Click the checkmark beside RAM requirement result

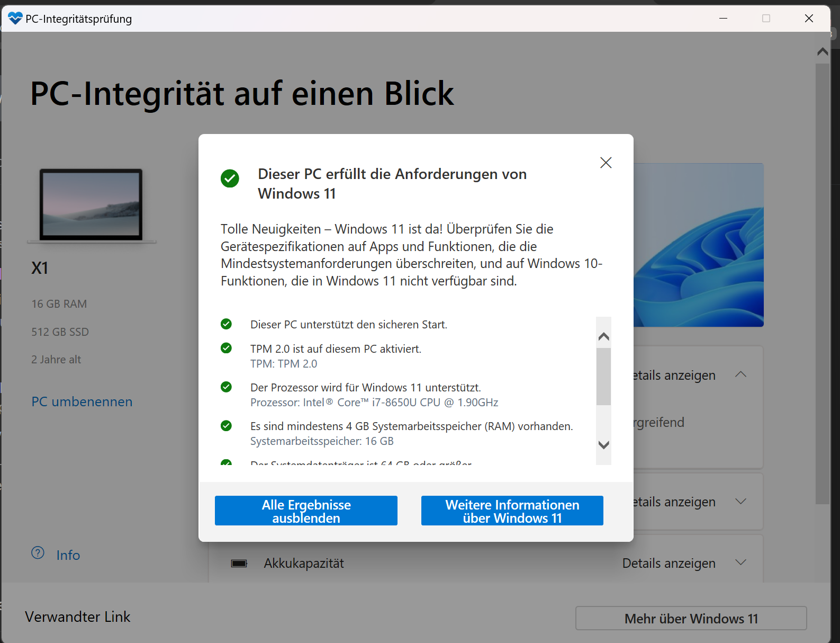(226, 425)
